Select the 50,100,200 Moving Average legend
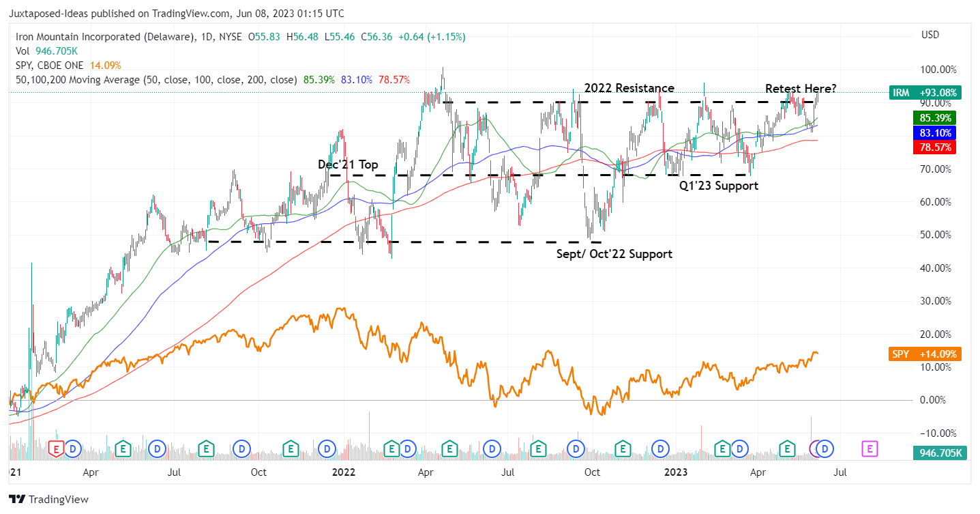 (x=156, y=80)
